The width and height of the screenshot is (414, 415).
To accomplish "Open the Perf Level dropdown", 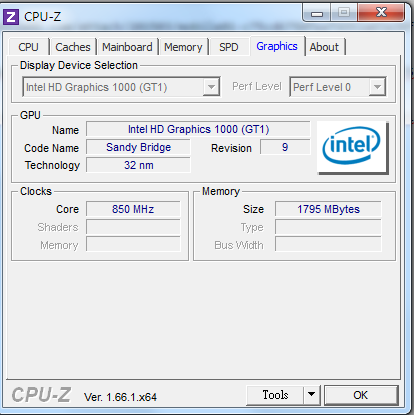I will (377, 87).
